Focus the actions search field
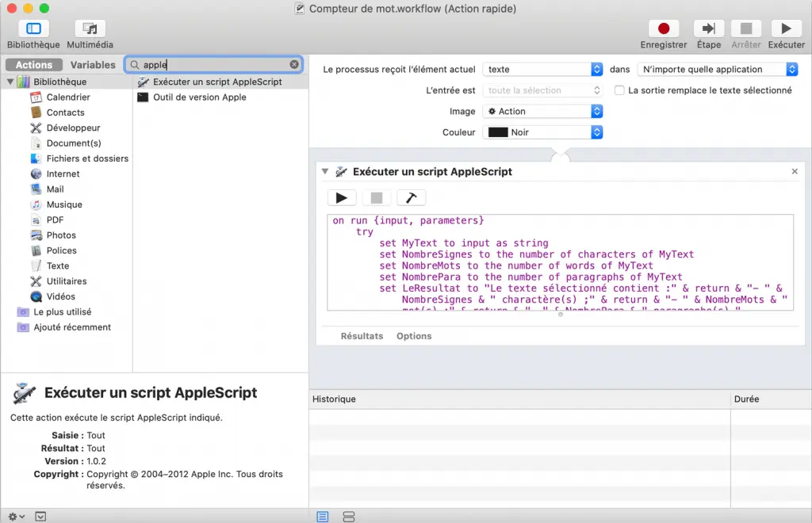 pyautogui.click(x=214, y=65)
